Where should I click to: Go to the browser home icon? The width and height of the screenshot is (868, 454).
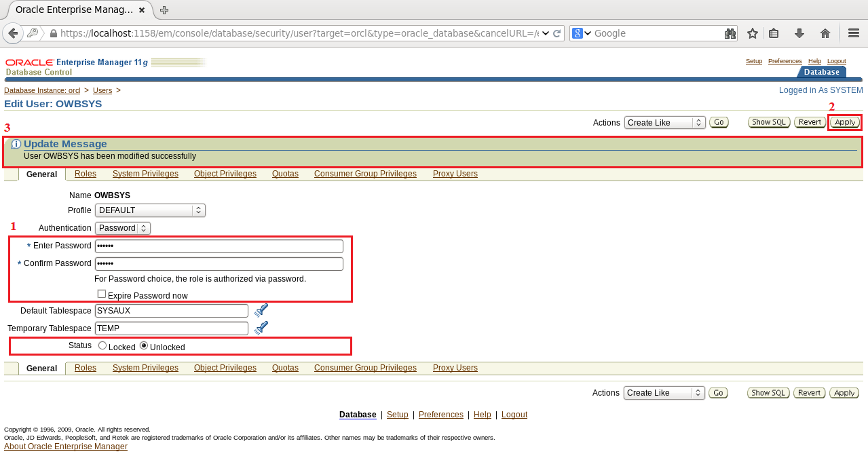click(825, 33)
